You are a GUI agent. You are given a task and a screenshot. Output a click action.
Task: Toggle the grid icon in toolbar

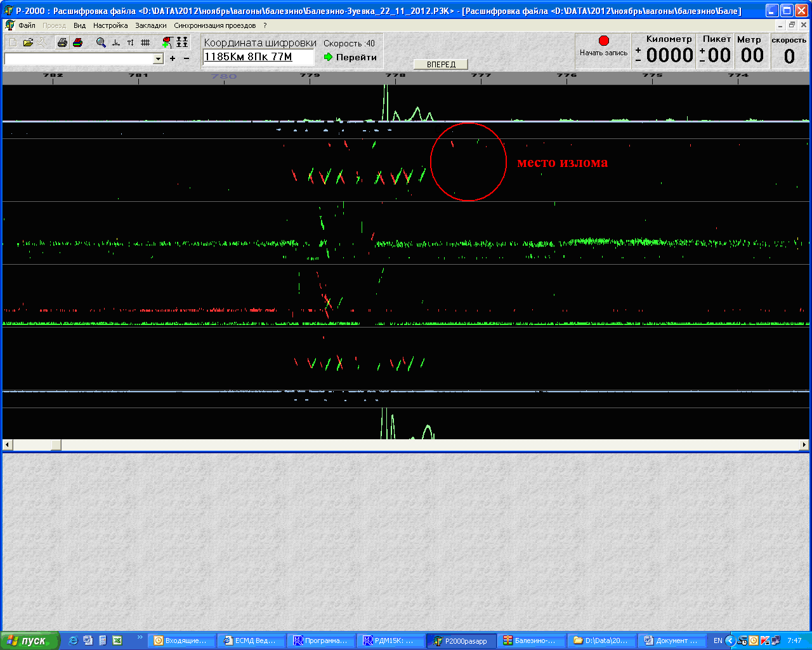coord(145,43)
